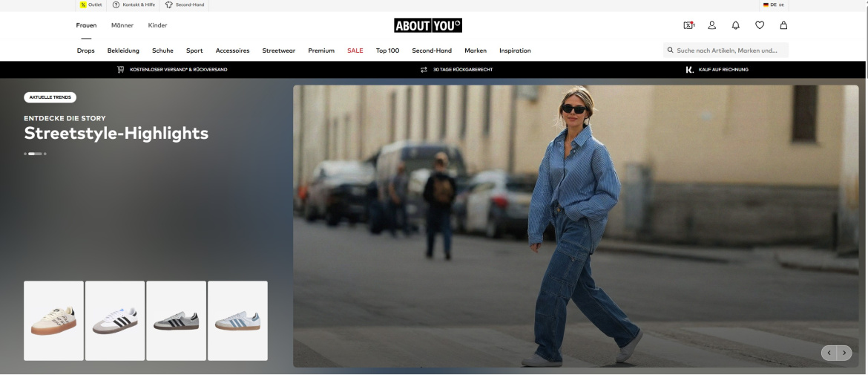Open the wishlist heart icon
868x375 pixels.
tap(760, 25)
